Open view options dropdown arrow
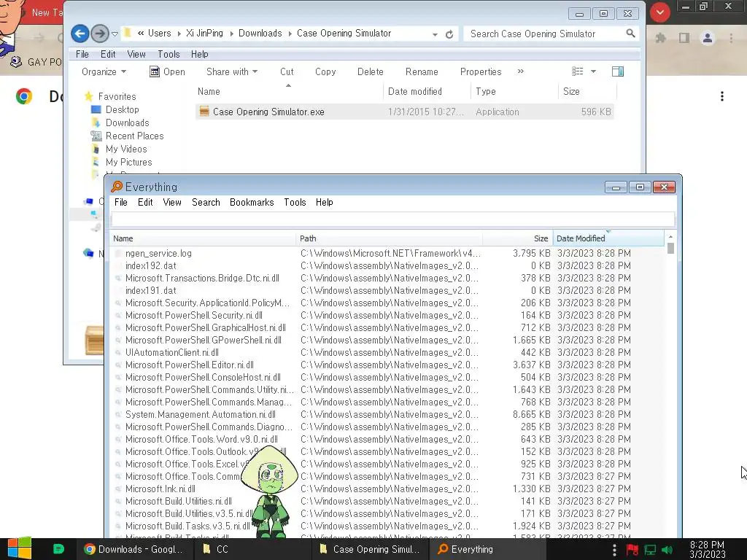Viewport: 747px width, 560px height. [x=593, y=71]
